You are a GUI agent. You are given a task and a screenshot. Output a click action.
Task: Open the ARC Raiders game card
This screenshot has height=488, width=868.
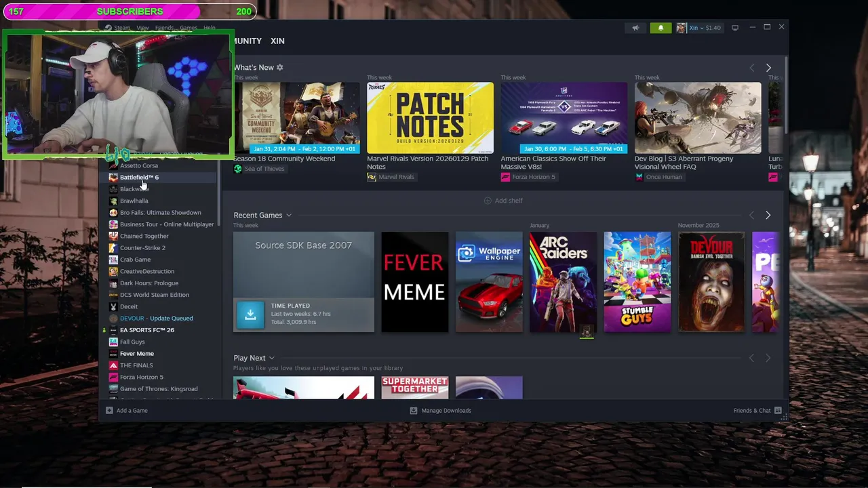point(563,282)
